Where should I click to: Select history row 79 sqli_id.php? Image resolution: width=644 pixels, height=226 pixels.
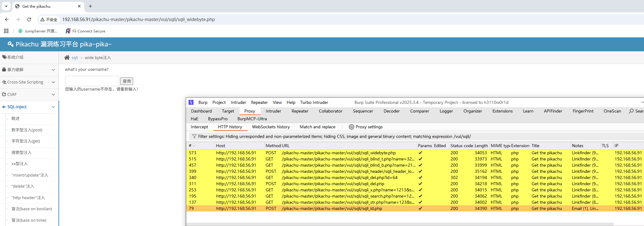coord(415,208)
